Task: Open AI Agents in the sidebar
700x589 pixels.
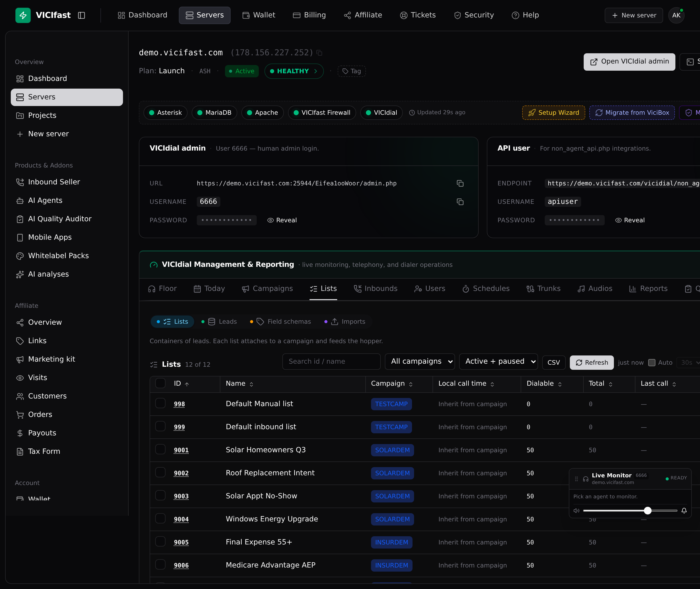Action: coord(67,200)
